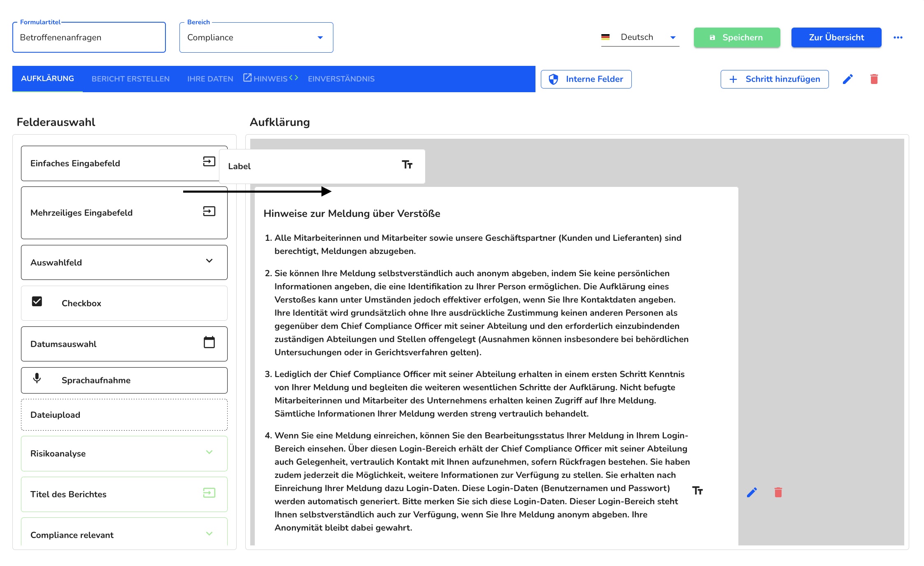Click the Zur Übersicht button
Image resolution: width=924 pixels, height=566 pixels.
(x=836, y=37)
